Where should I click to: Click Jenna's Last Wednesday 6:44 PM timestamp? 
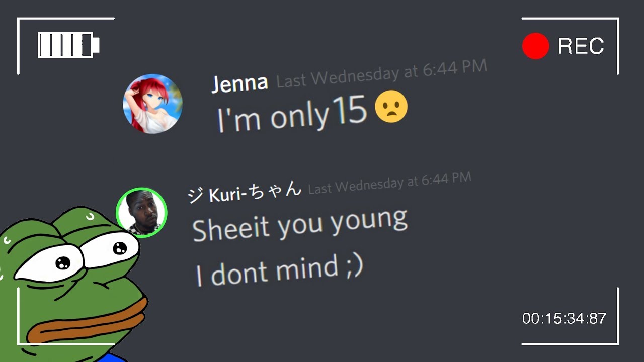tap(382, 73)
